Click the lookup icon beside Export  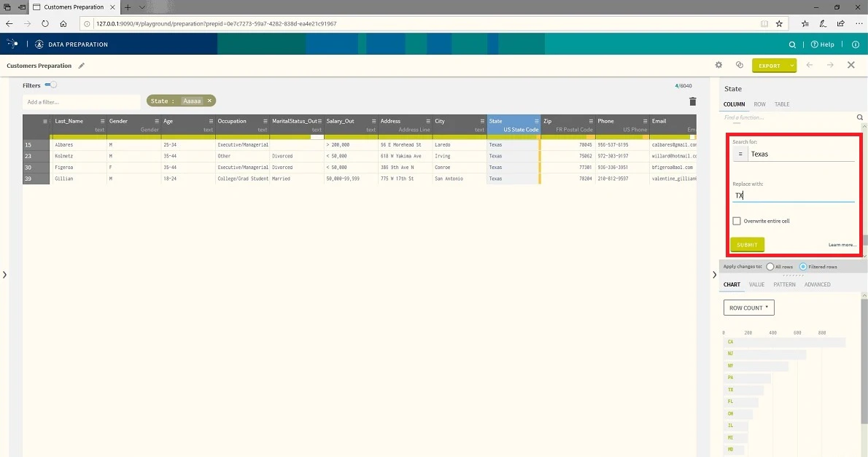(739, 66)
